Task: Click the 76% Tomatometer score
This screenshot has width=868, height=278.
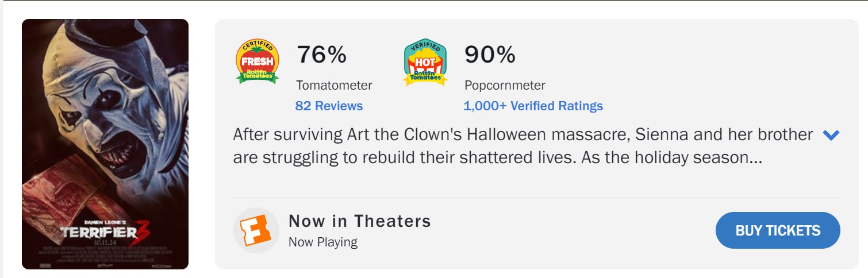Action: [321, 55]
